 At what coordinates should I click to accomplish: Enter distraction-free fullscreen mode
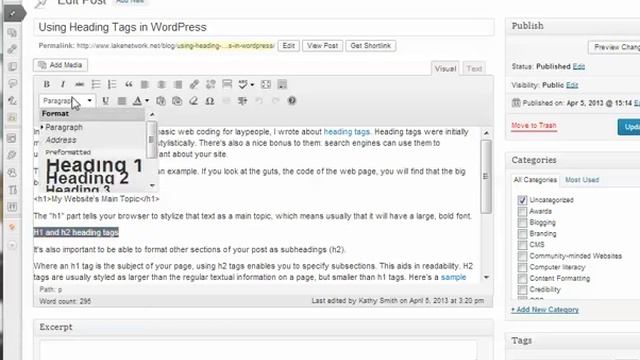point(266,84)
